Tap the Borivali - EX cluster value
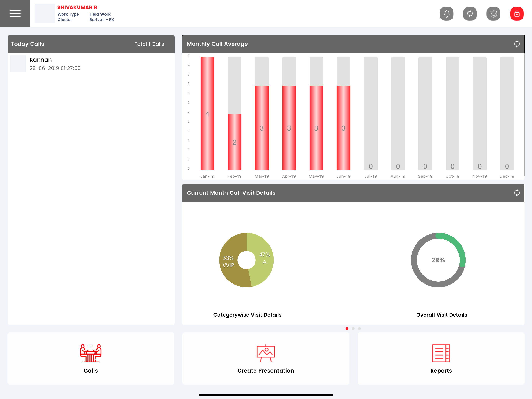 click(102, 20)
